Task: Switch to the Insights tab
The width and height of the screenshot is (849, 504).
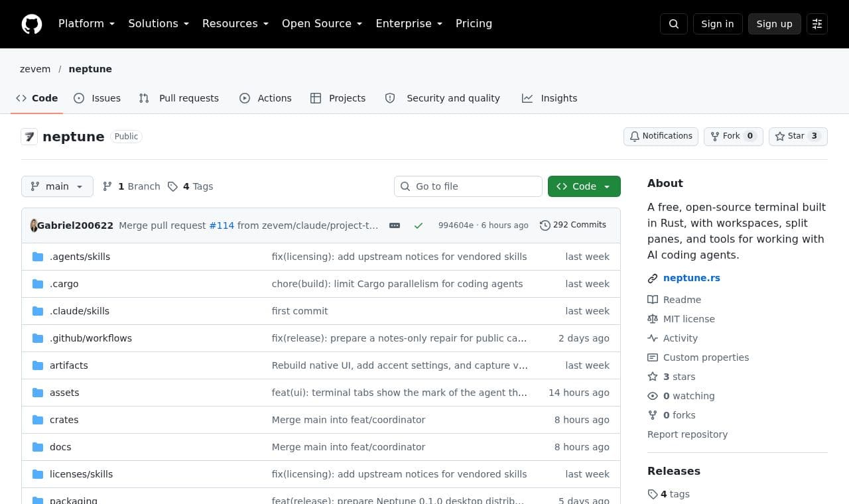Action: (550, 98)
